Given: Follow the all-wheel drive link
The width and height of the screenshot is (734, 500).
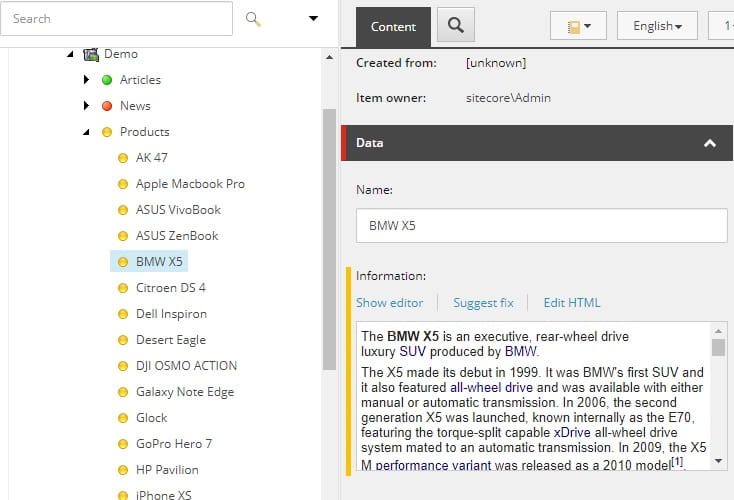Looking at the screenshot, I should pyautogui.click(x=492, y=388).
